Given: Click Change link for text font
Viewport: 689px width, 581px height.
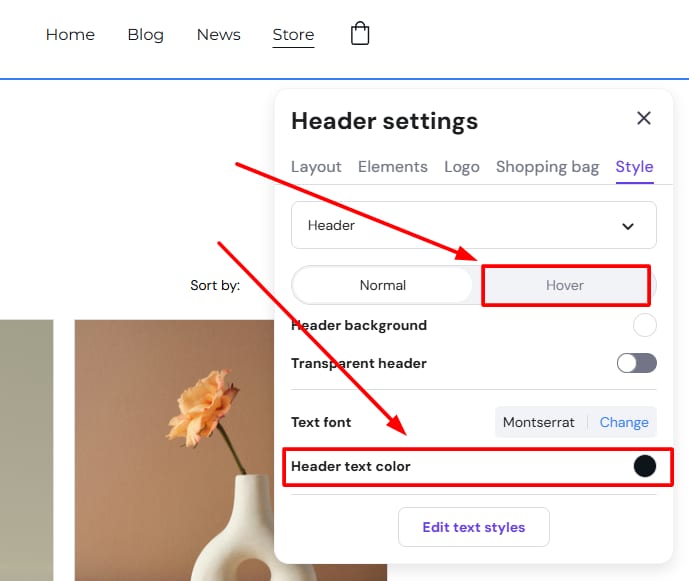Looking at the screenshot, I should pyautogui.click(x=624, y=422).
